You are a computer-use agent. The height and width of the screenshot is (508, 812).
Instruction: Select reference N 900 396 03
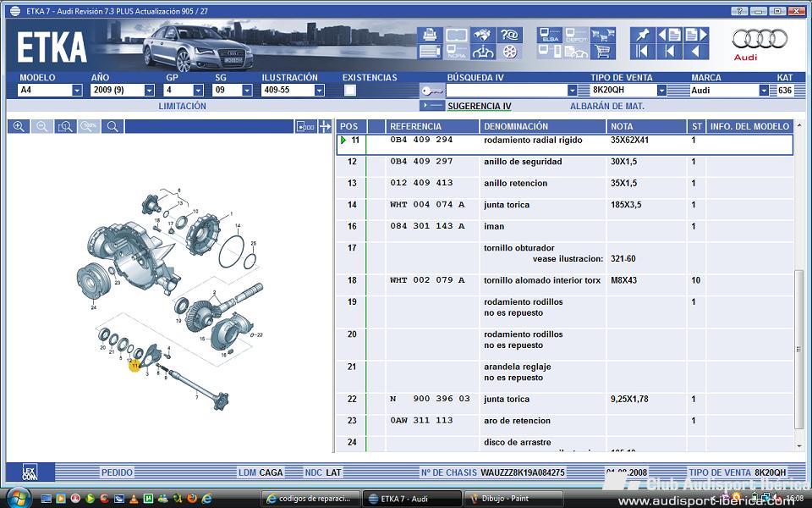coord(430,399)
